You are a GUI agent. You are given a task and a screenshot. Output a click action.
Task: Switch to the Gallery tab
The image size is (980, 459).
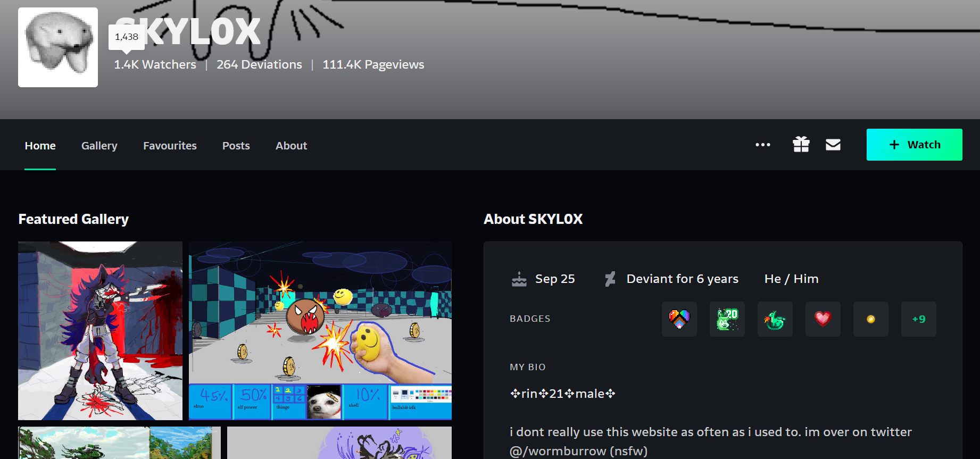99,146
